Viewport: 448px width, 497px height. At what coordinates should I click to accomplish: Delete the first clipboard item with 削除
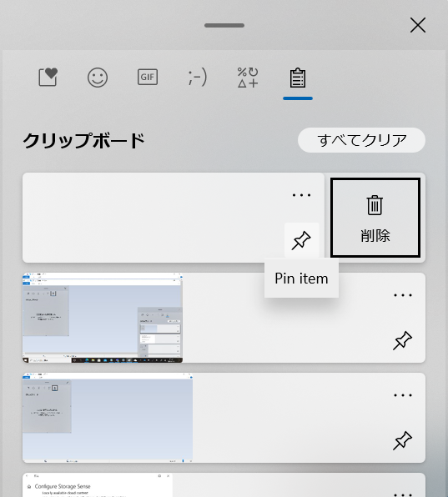[375, 218]
